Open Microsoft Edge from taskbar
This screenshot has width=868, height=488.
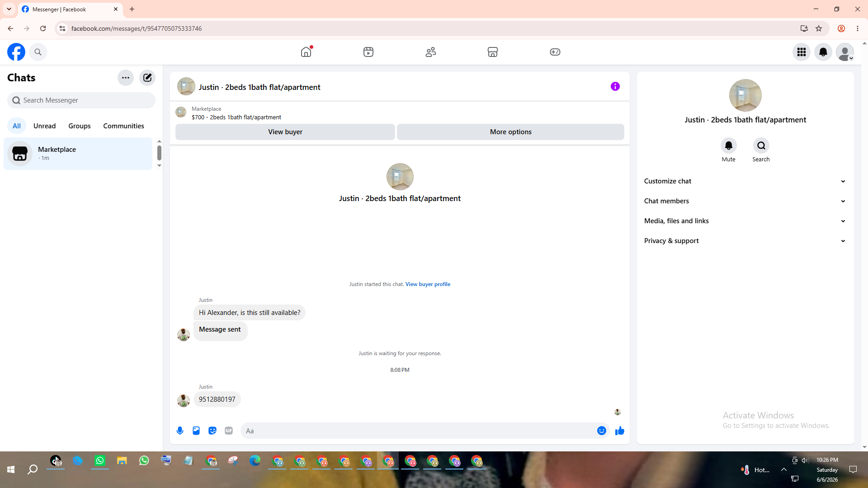point(255,461)
